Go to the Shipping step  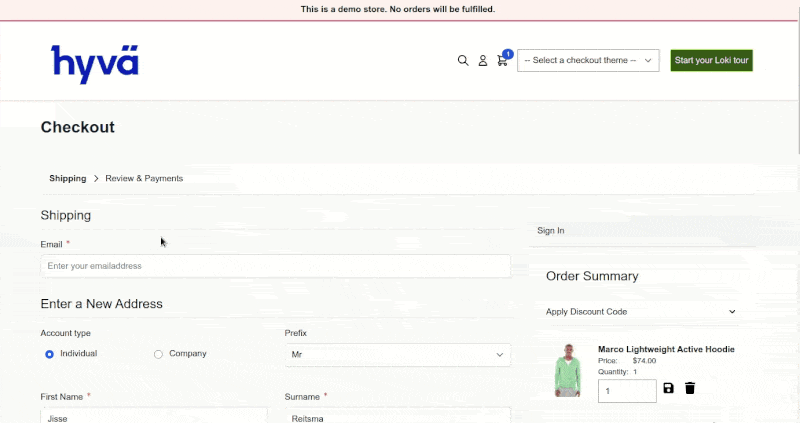(x=67, y=178)
